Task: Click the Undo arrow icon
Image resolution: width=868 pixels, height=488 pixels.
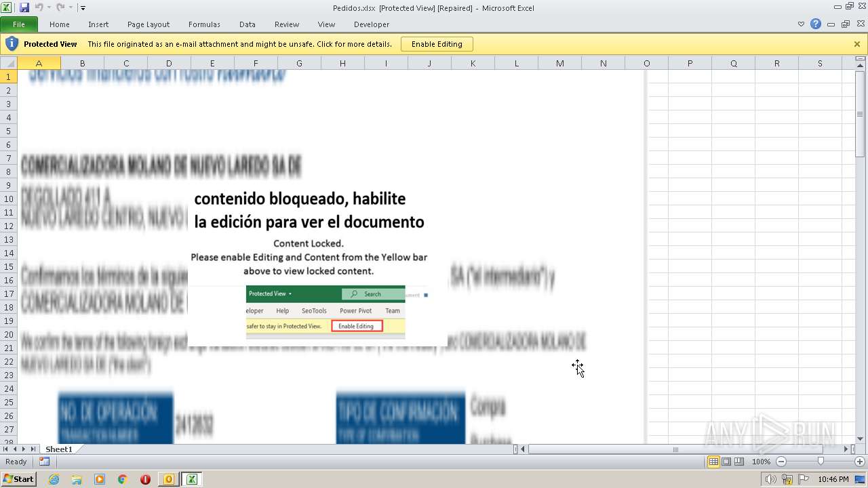Action: coord(39,7)
